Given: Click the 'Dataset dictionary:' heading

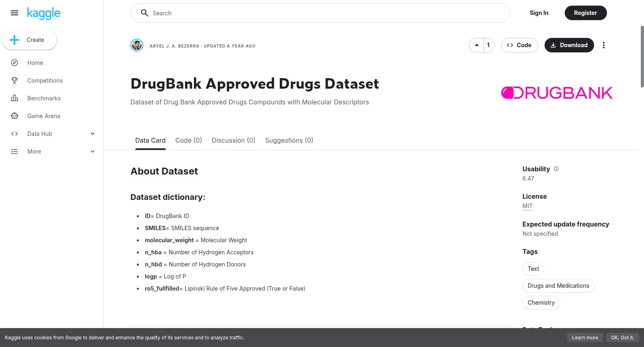Looking at the screenshot, I should pyautogui.click(x=168, y=197).
